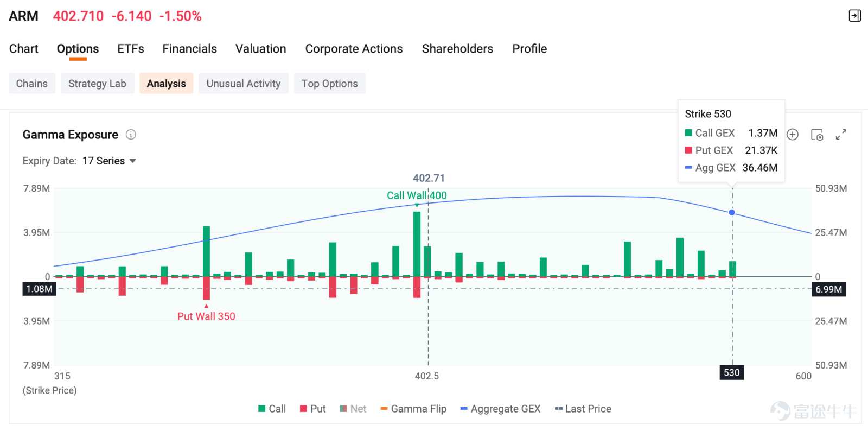Click the 402.5 strike axis label
The height and width of the screenshot is (431, 868).
427,376
